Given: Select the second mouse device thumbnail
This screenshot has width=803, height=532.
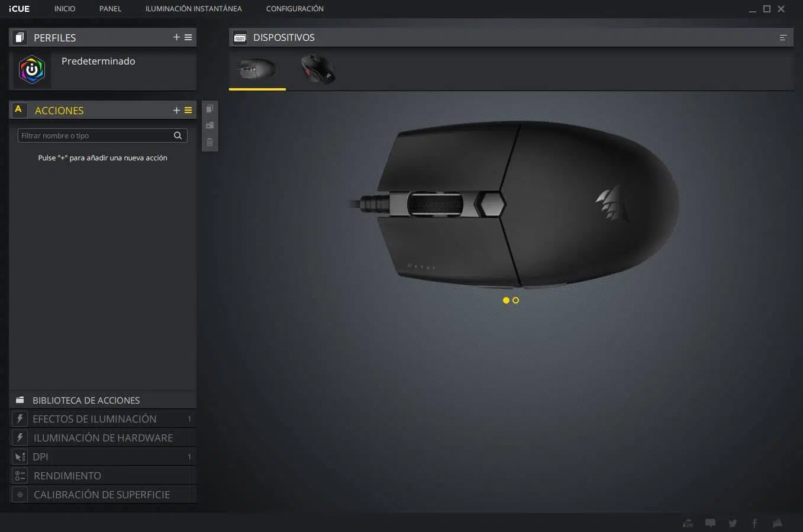Looking at the screenshot, I should click(318, 69).
